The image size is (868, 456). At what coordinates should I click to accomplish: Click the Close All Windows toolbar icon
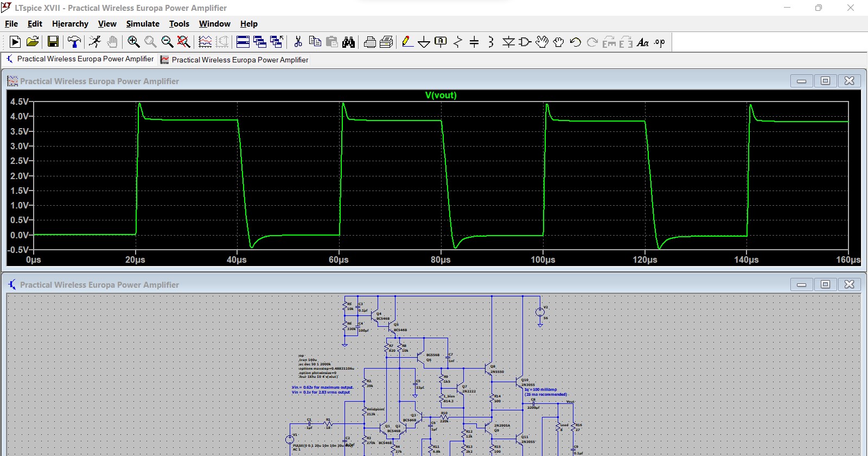(277, 42)
